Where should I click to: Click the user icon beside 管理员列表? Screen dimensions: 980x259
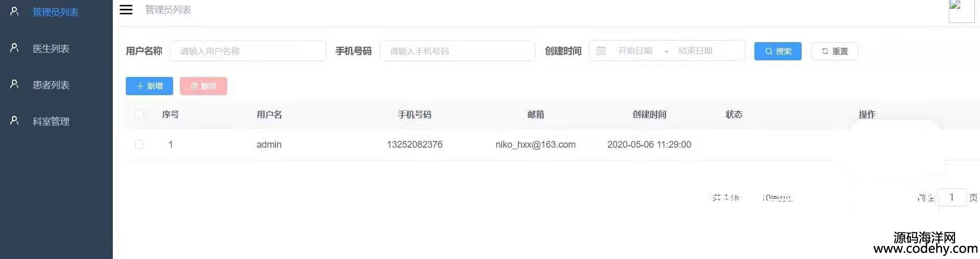15,11
